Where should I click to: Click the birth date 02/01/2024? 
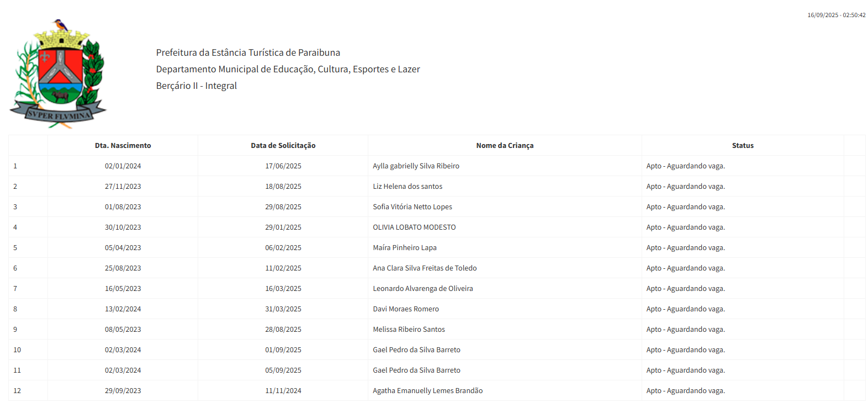123,166
